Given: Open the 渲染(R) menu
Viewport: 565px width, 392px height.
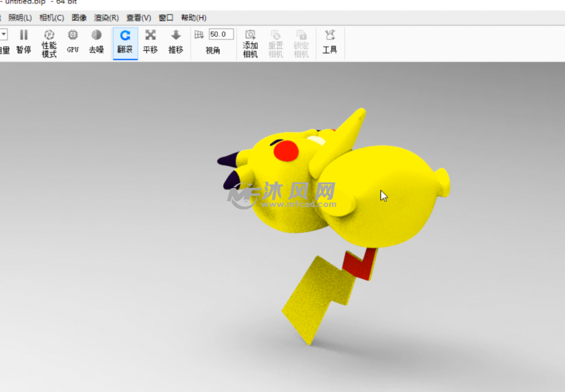Looking at the screenshot, I should (106, 18).
